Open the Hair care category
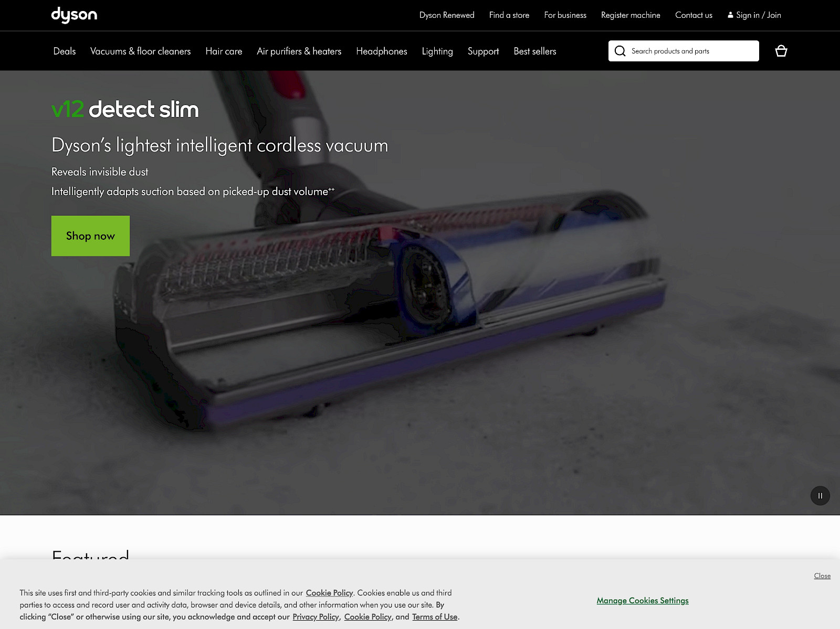840x629 pixels. click(x=224, y=51)
